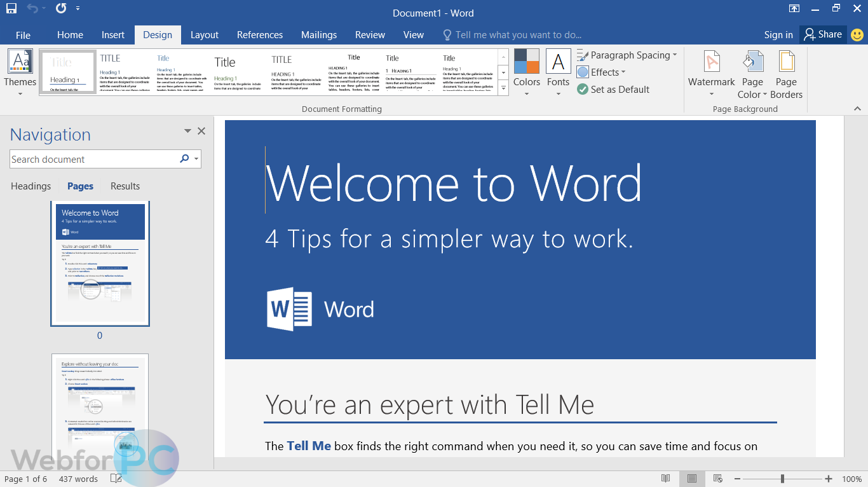This screenshot has width=868, height=487.
Task: Open the Fonts theme menu
Action: (x=558, y=73)
